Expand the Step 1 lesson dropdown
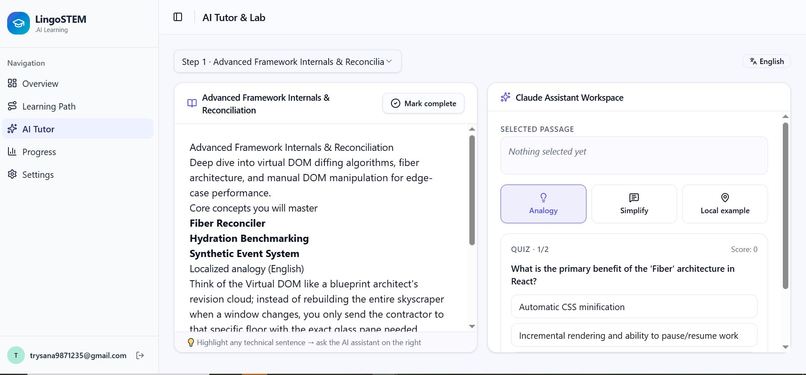 287,62
